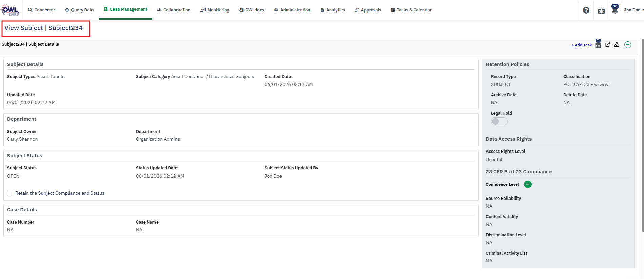Check Retain the Subject Compliance and Status
The image size is (644, 279).
point(10,193)
